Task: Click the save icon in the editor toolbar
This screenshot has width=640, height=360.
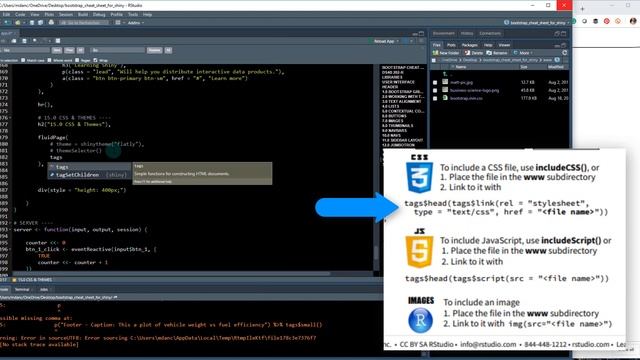Action: 24,41
